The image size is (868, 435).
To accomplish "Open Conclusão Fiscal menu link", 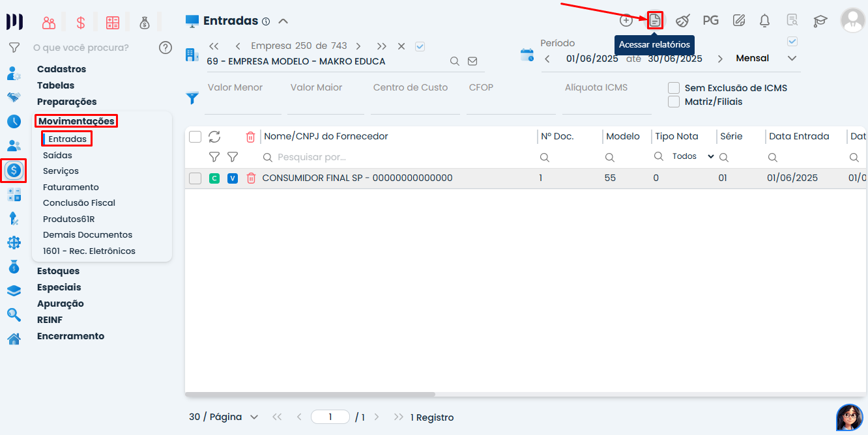I will [x=79, y=203].
